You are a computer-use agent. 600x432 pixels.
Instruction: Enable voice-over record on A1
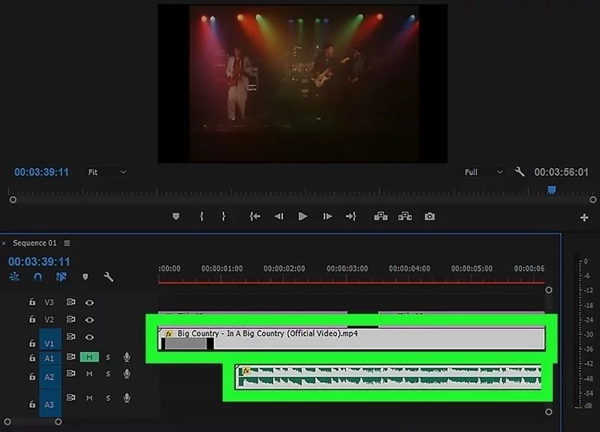[127, 357]
